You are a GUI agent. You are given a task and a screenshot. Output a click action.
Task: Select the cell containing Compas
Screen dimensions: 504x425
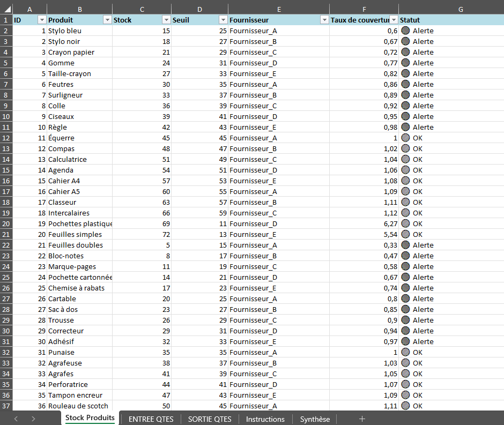coord(80,148)
